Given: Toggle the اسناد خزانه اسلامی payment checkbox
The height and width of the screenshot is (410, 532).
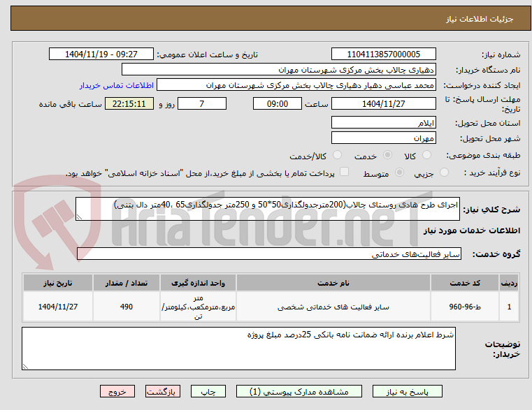Looking at the screenshot, I should [x=344, y=172].
